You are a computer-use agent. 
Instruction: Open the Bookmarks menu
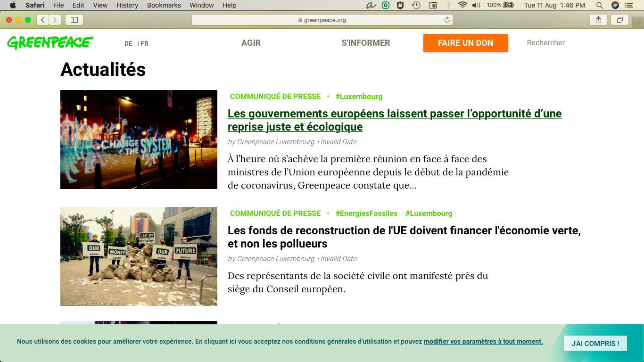click(x=164, y=5)
